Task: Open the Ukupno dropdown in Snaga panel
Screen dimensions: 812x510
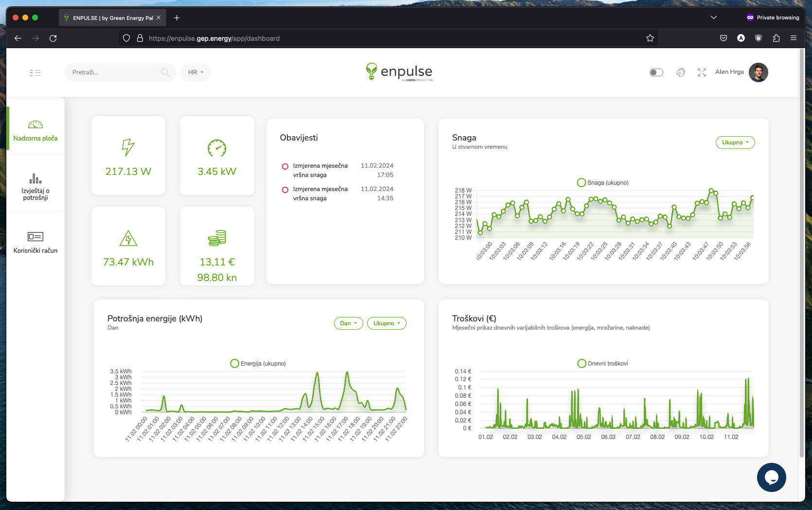Action: coord(735,142)
